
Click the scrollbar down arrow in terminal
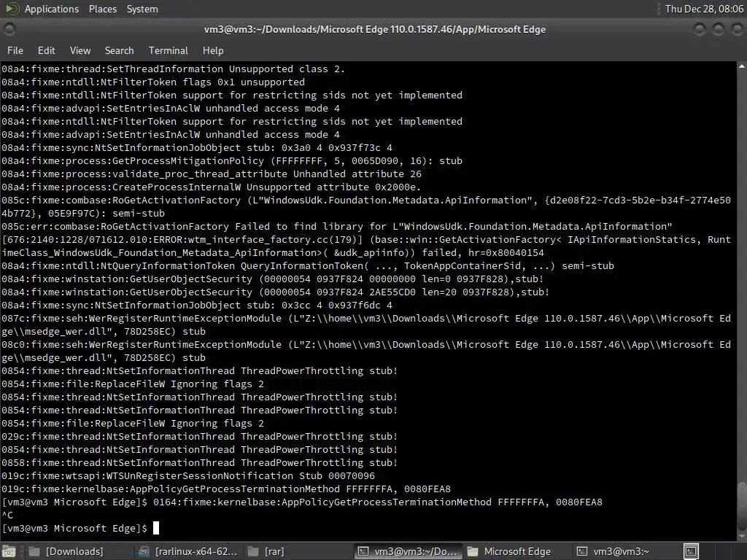[742, 536]
